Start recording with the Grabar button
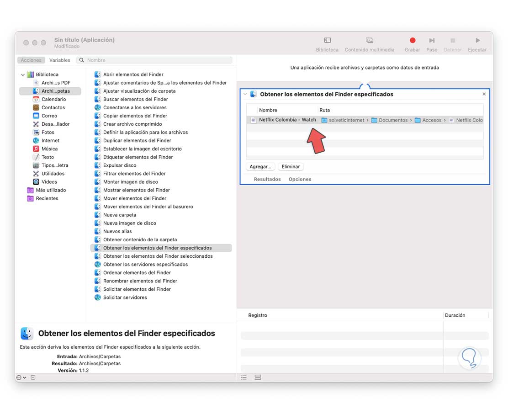 (x=412, y=44)
